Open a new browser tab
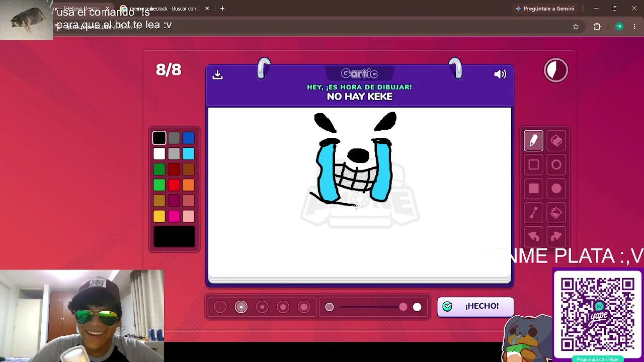This screenshot has height=362, width=644. (222, 9)
